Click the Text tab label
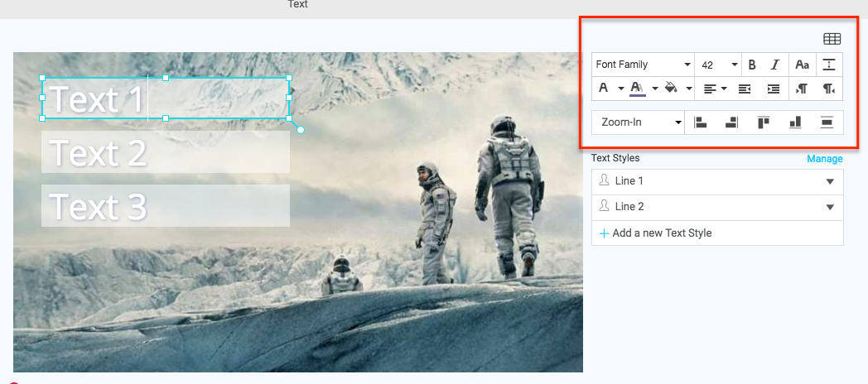Image resolution: width=868 pixels, height=384 pixels. point(298,4)
